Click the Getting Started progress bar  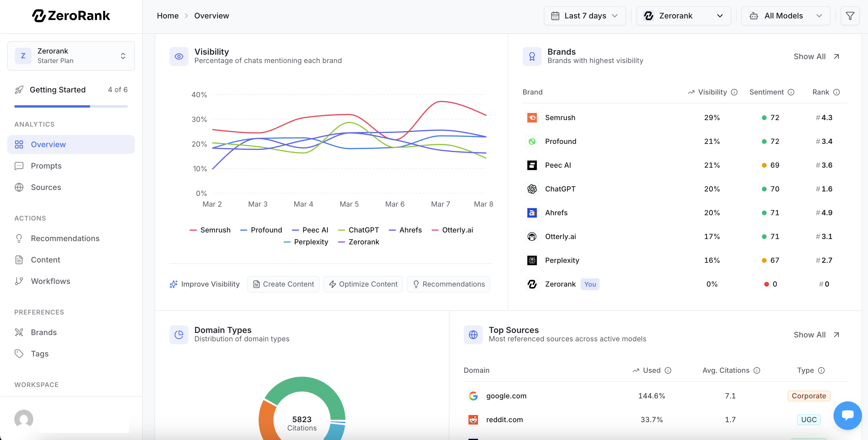[71, 106]
